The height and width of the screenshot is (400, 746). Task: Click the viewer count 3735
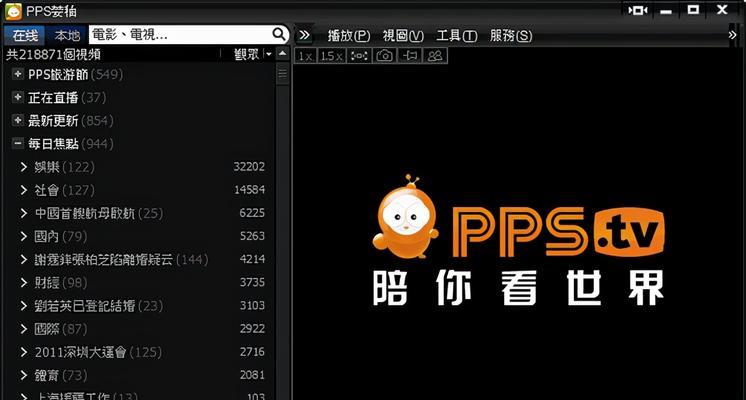pos(252,282)
